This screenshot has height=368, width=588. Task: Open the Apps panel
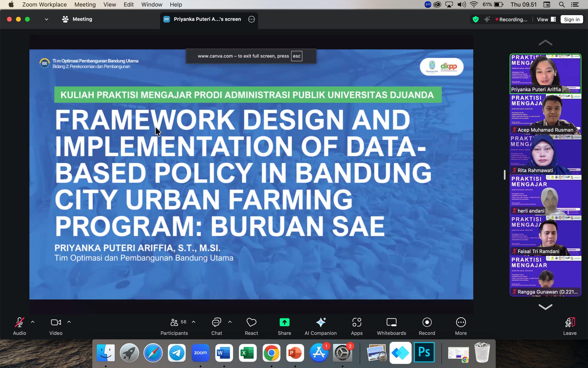pos(357,326)
